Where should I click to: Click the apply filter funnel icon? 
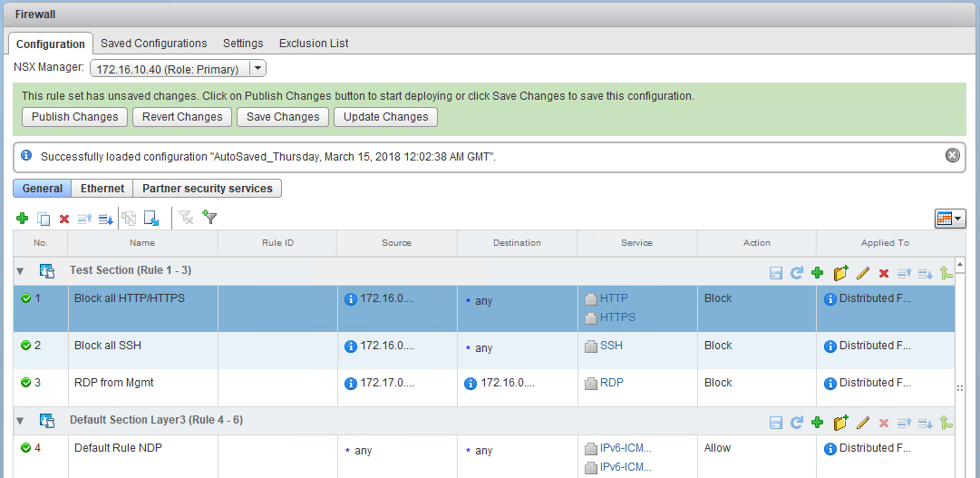210,218
